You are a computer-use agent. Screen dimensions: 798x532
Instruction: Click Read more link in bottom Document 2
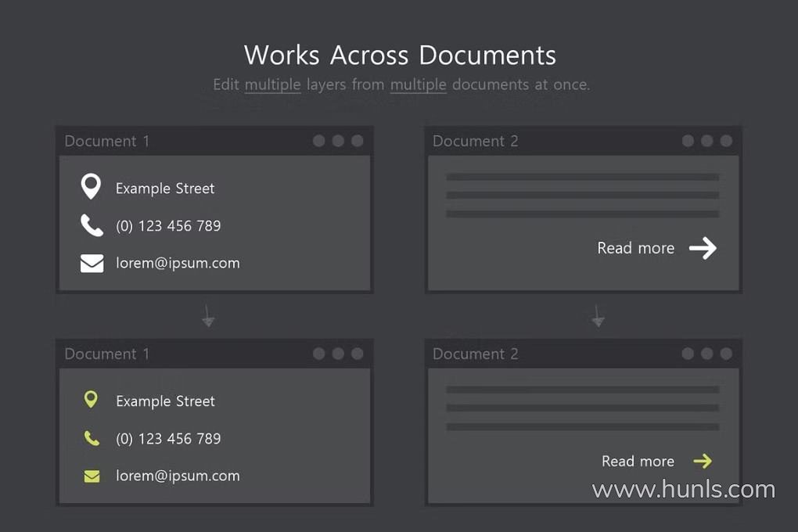[638, 462]
